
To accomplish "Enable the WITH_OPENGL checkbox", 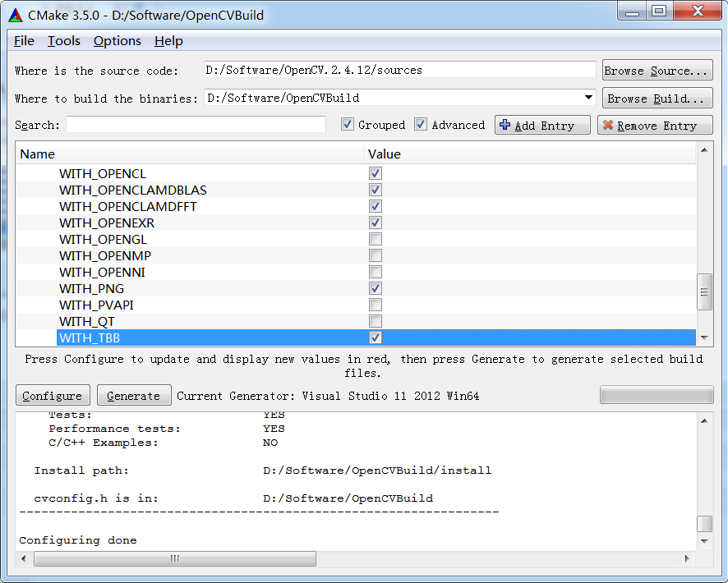I will pos(376,239).
